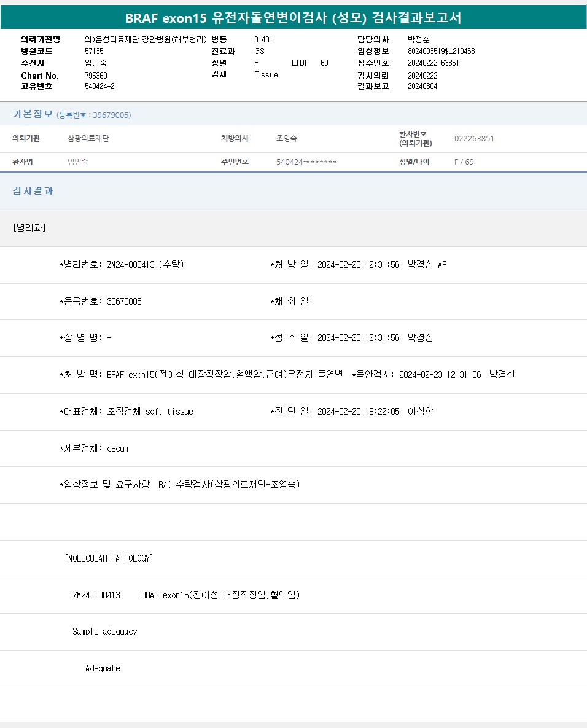The height and width of the screenshot is (728, 587).
Task: Click the 병리번호 ZM24-000413 (수탁) line
Action: pyautogui.click(x=122, y=265)
